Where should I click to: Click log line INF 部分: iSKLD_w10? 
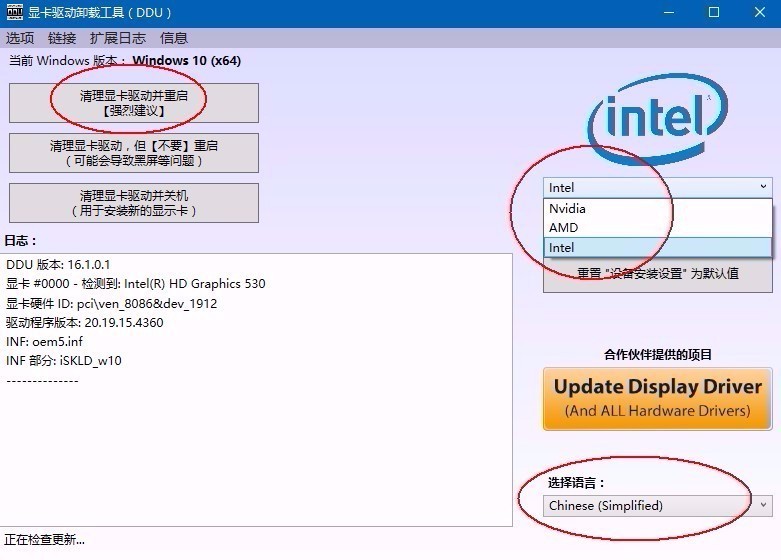click(64, 361)
